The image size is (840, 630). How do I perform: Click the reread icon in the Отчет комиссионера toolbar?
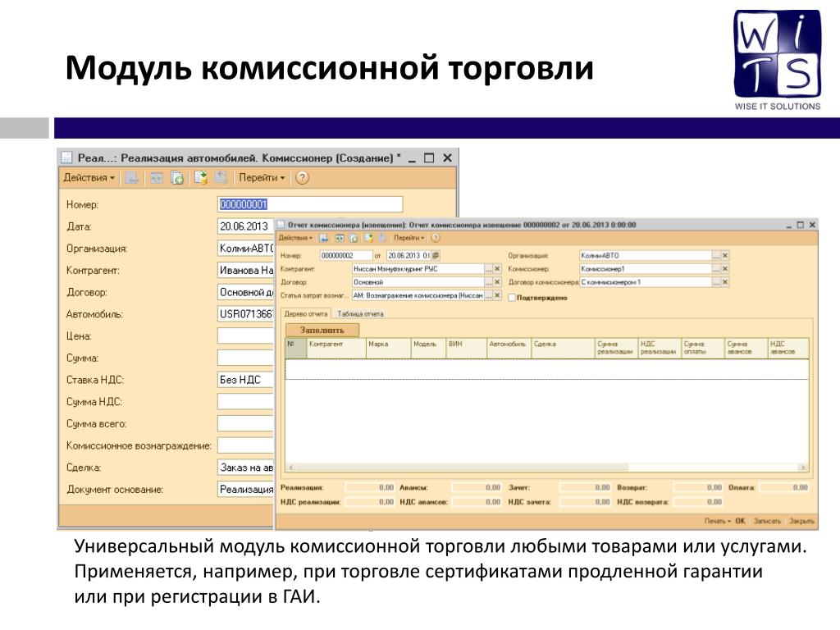tap(340, 238)
